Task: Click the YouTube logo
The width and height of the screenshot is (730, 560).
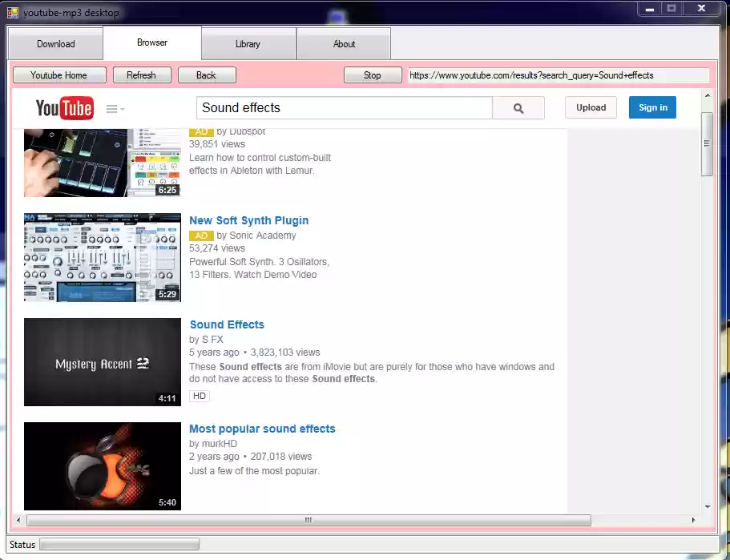Action: point(64,108)
